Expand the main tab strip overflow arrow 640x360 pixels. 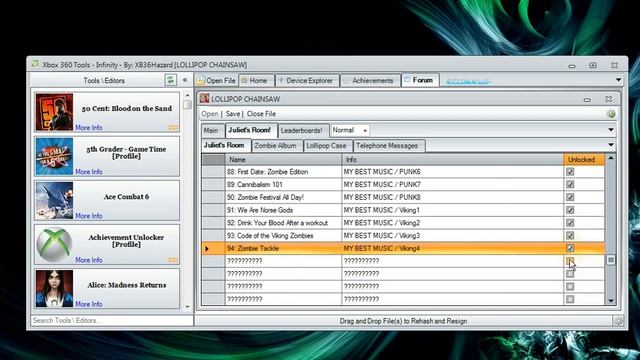[618, 80]
